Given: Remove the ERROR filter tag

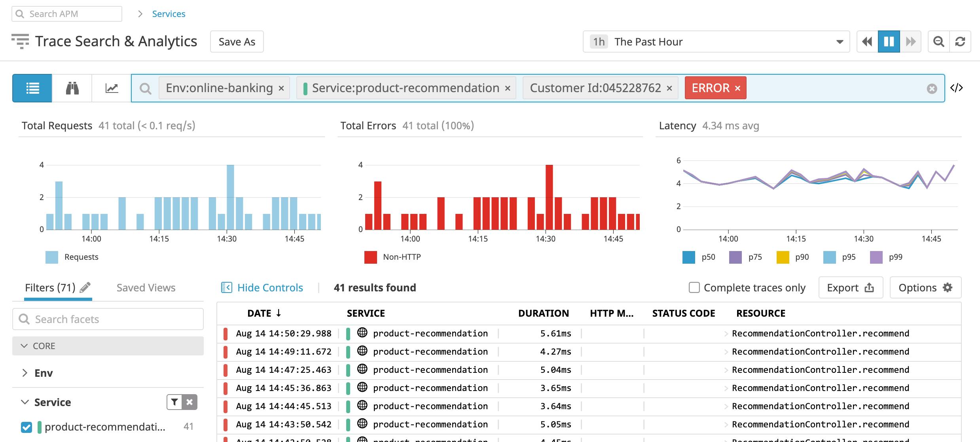Looking at the screenshot, I should [737, 88].
